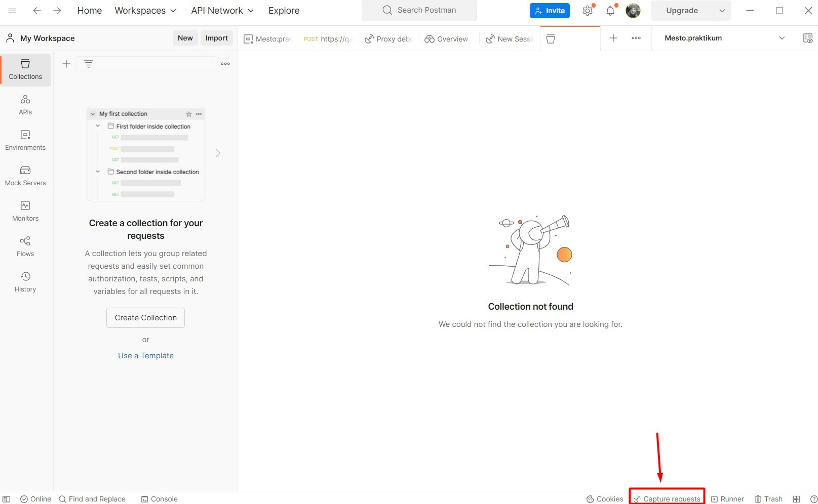This screenshot has height=504, width=818.
Task: Star My first collection in the preview
Action: pyautogui.click(x=189, y=114)
